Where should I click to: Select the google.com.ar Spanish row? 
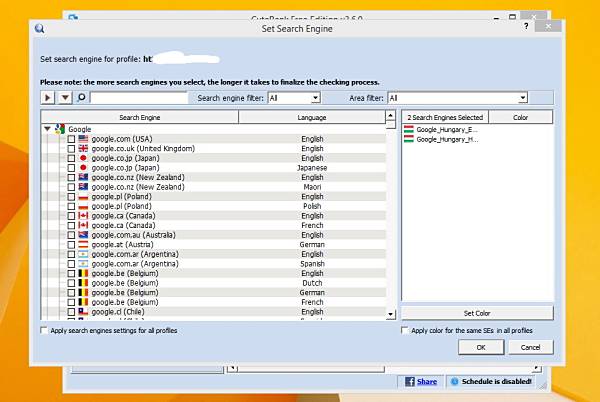[x=214, y=264]
